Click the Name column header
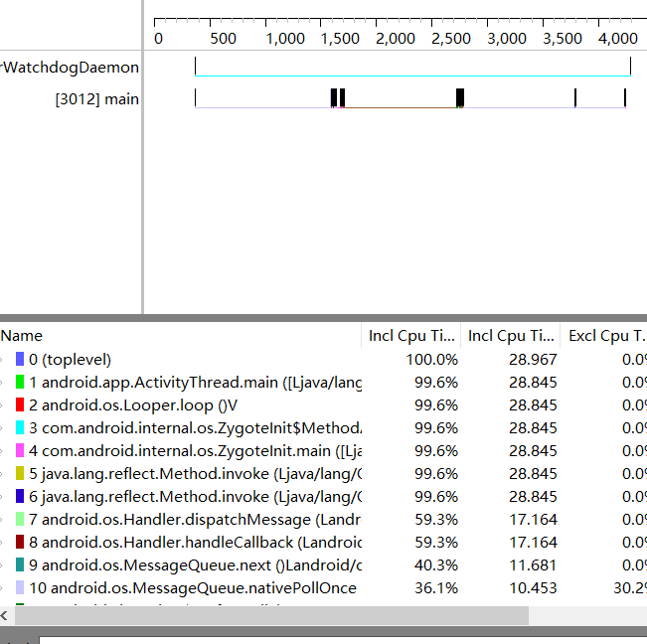This screenshot has height=644, width=647. click(22, 336)
